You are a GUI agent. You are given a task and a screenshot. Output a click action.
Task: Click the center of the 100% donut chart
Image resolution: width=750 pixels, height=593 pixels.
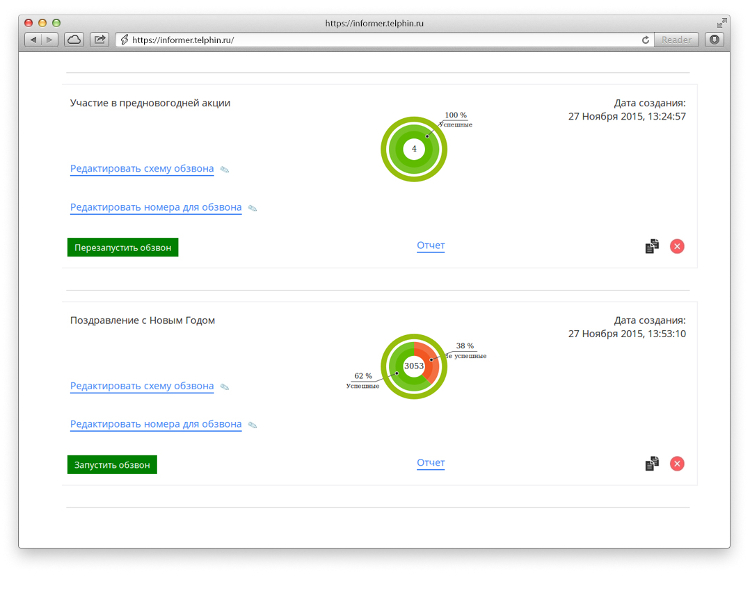[x=414, y=149]
